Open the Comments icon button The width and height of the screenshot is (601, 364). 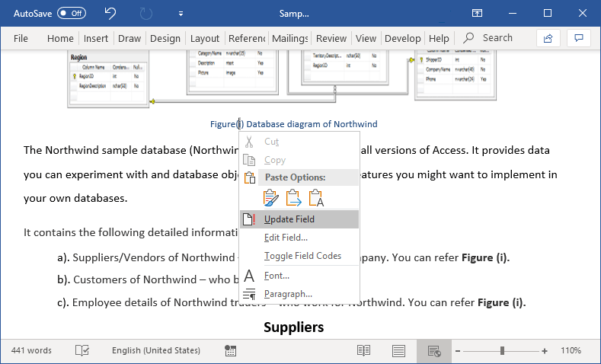(580, 38)
